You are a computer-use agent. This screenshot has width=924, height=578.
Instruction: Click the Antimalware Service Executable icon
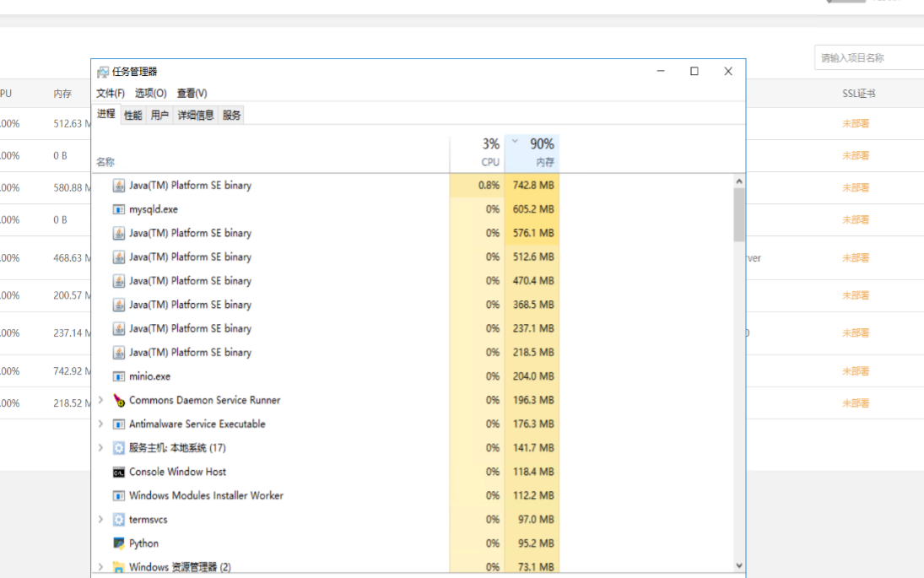click(x=119, y=424)
